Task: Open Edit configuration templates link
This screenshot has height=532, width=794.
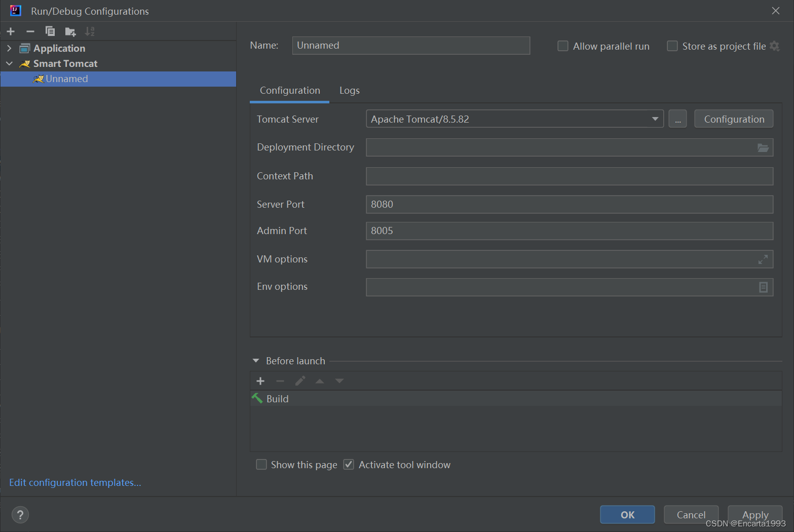Action: [x=75, y=483]
